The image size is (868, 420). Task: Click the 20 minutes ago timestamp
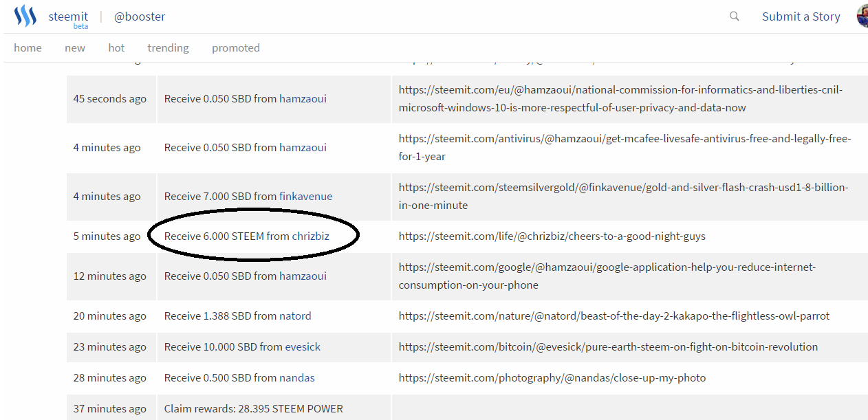point(110,316)
